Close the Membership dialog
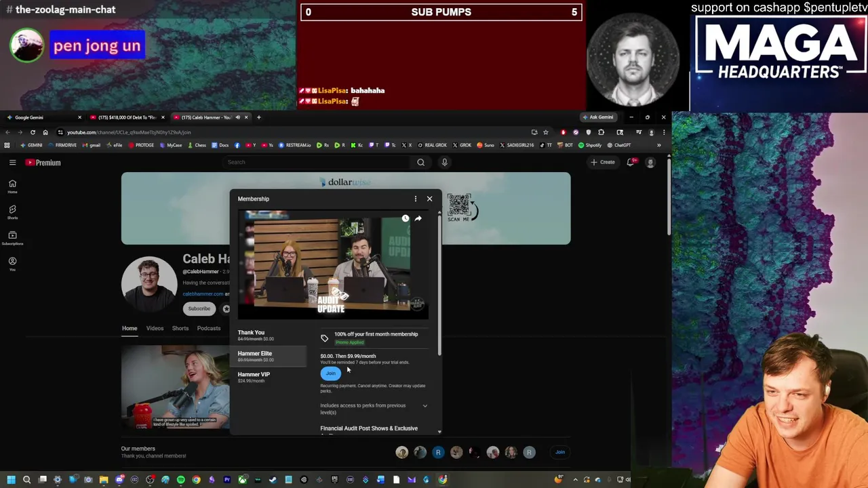 pyautogui.click(x=429, y=199)
